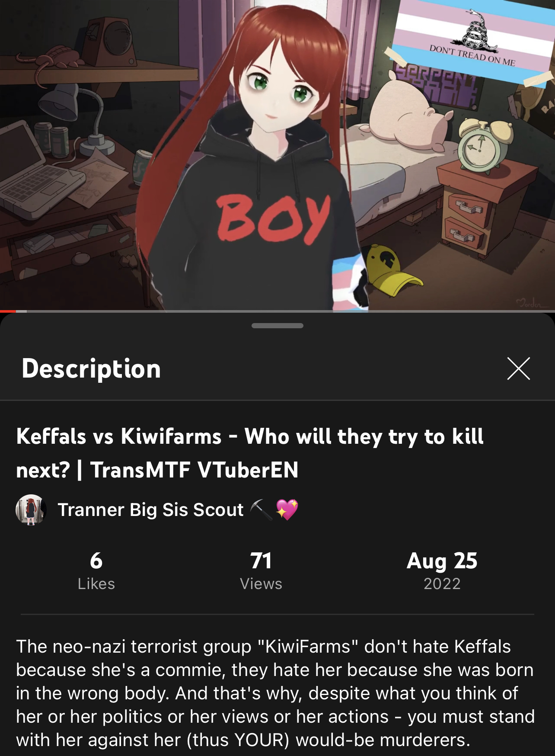Tap the 71 Views counter
This screenshot has height=756, width=555.
point(261,570)
